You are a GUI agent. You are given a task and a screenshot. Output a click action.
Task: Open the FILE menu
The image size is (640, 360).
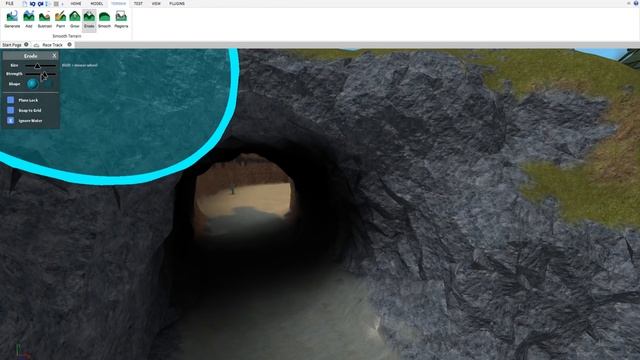(x=9, y=4)
